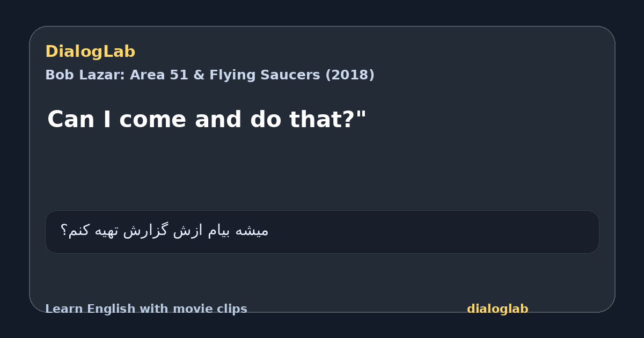Open the Bob Lazar movie title
Screen dimensions: 644x338
point(210,75)
